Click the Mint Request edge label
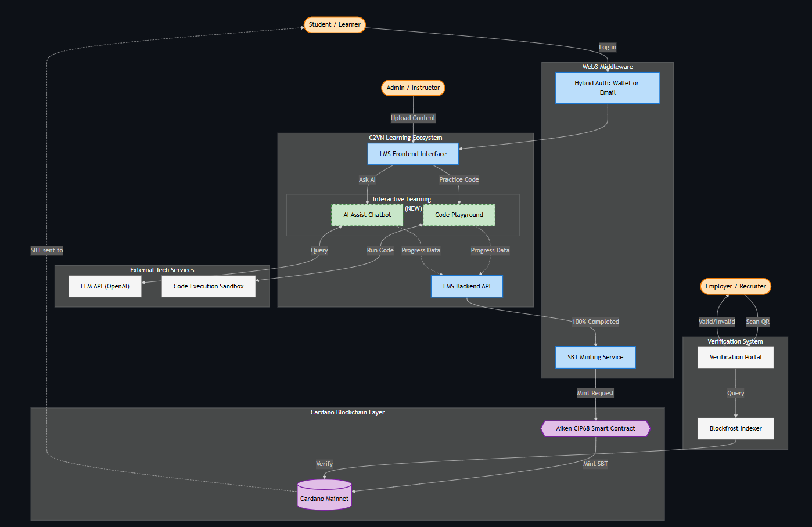Image resolution: width=812 pixels, height=527 pixels. (x=595, y=394)
